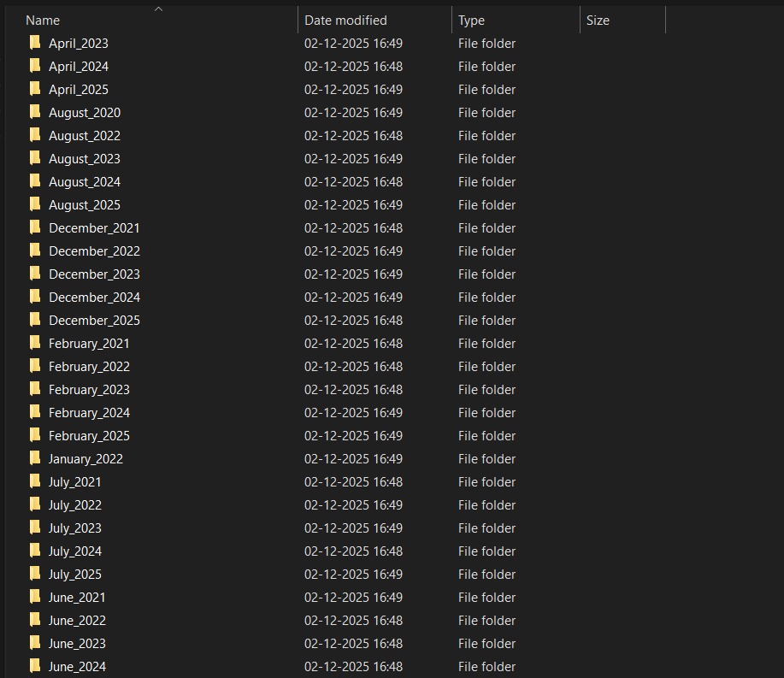Click the Type column header
Screen dimensions: 784x678
point(471,21)
